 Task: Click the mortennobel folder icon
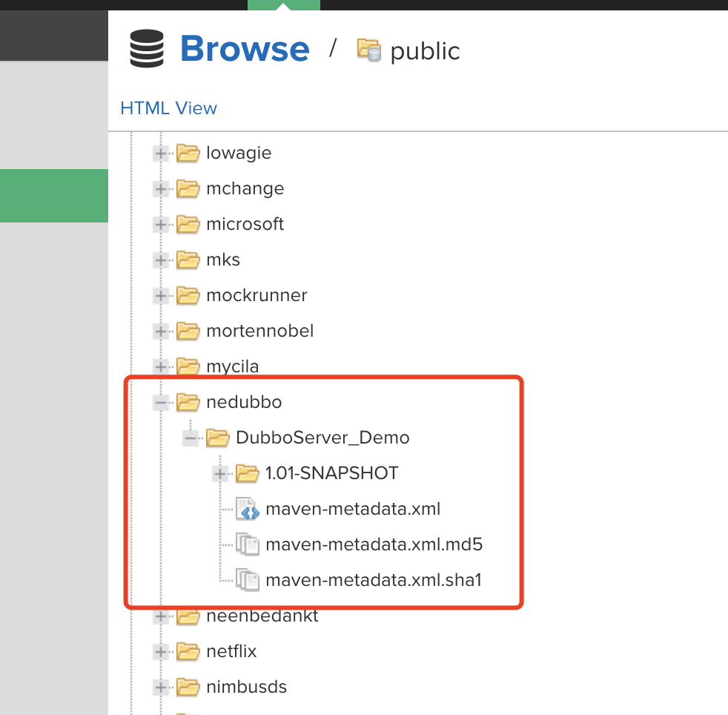coord(188,332)
